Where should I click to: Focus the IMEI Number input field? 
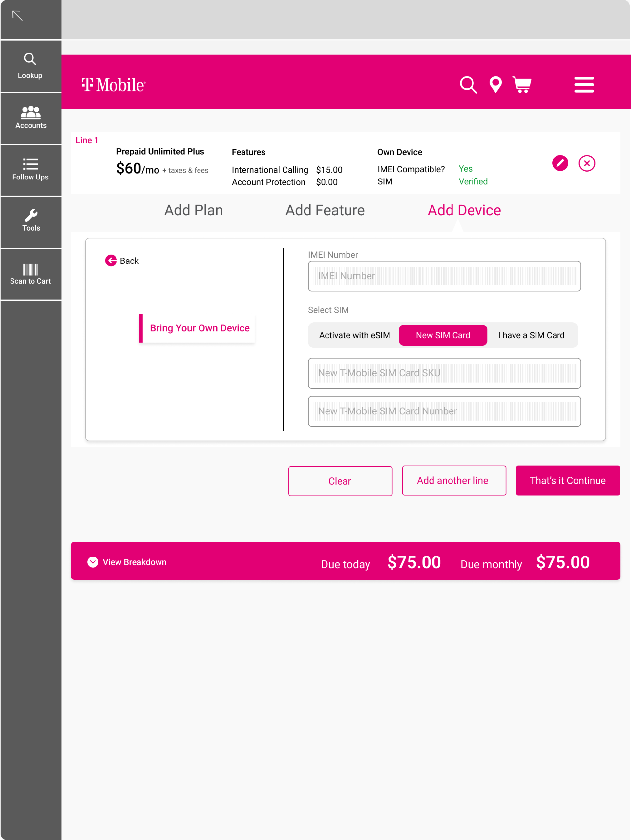point(444,276)
